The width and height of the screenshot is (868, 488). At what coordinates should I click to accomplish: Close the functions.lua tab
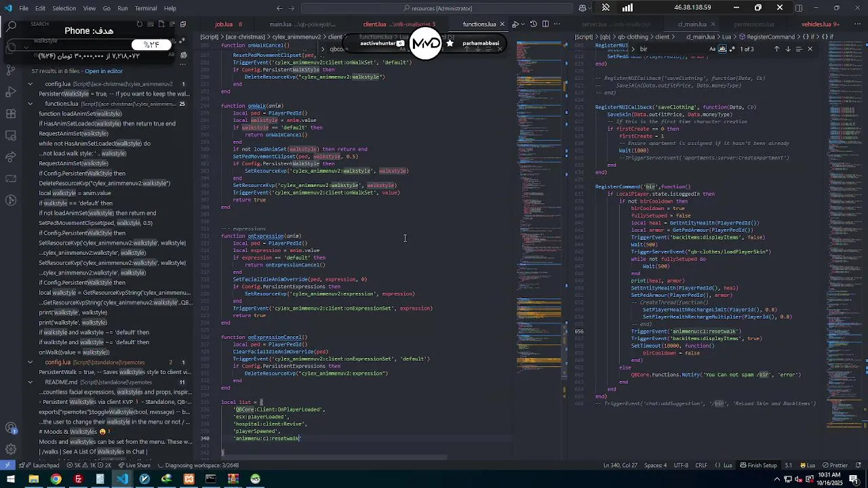coord(502,24)
